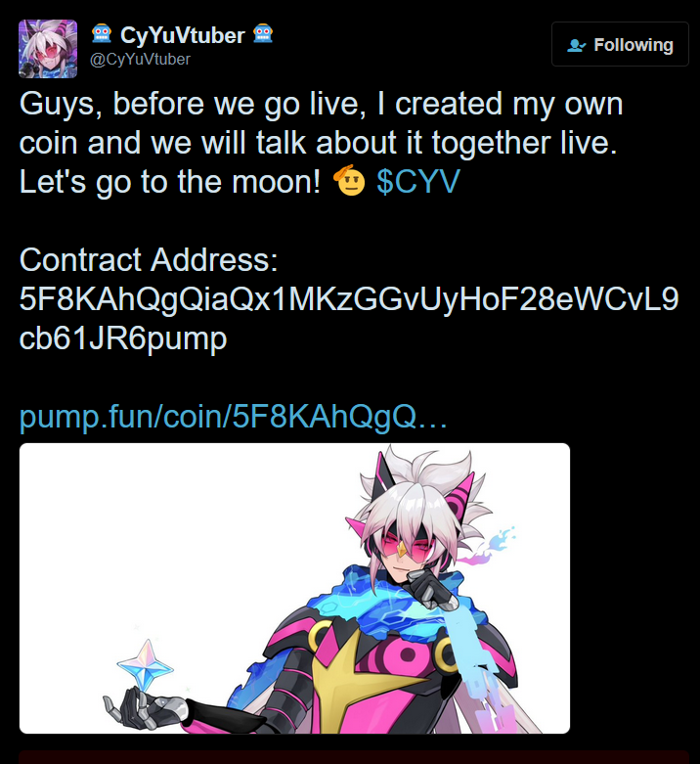
Task: Click the 'cb61JR6pump' address ending
Action: click(123, 338)
